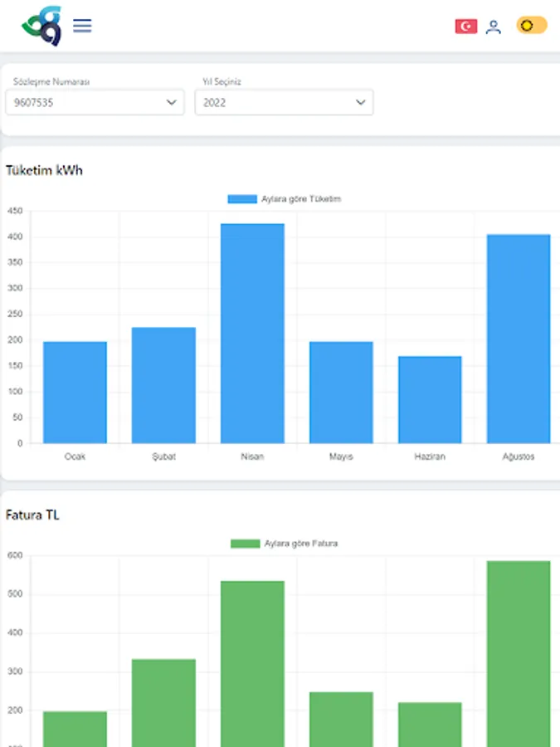Select the Nisan consumption bar
The image size is (560, 747).
(x=252, y=334)
